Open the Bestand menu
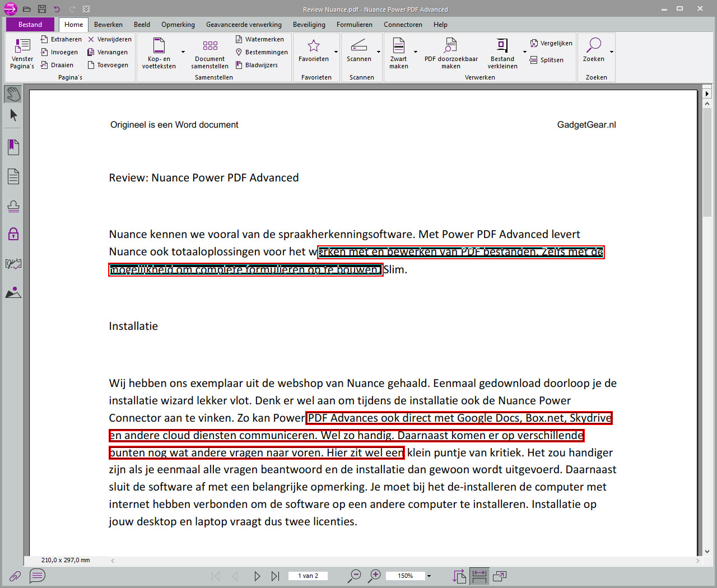 click(29, 24)
